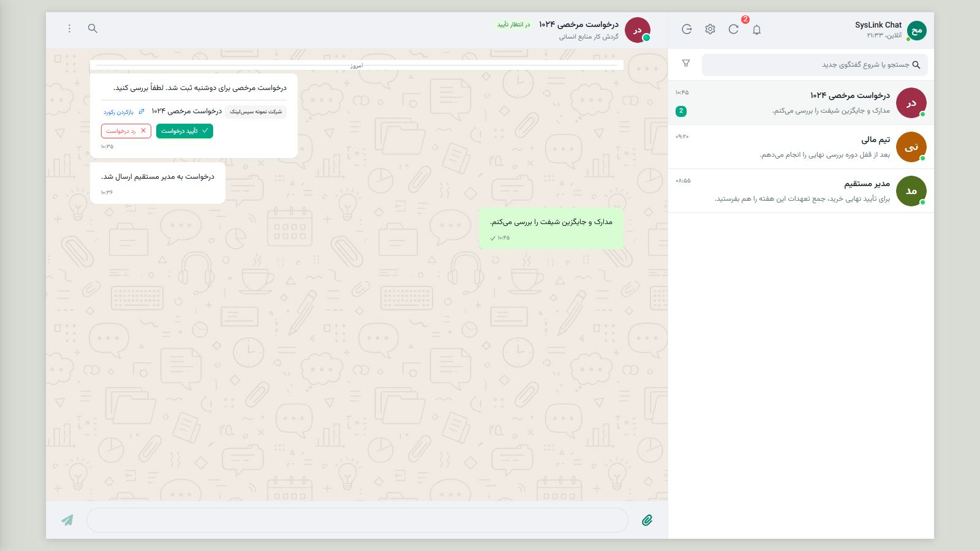
Task: Click the paperclip attach file icon
Action: click(x=647, y=520)
